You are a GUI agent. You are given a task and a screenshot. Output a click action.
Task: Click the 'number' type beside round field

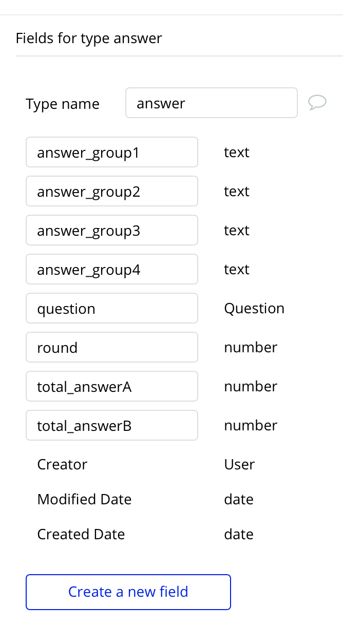coord(251,348)
